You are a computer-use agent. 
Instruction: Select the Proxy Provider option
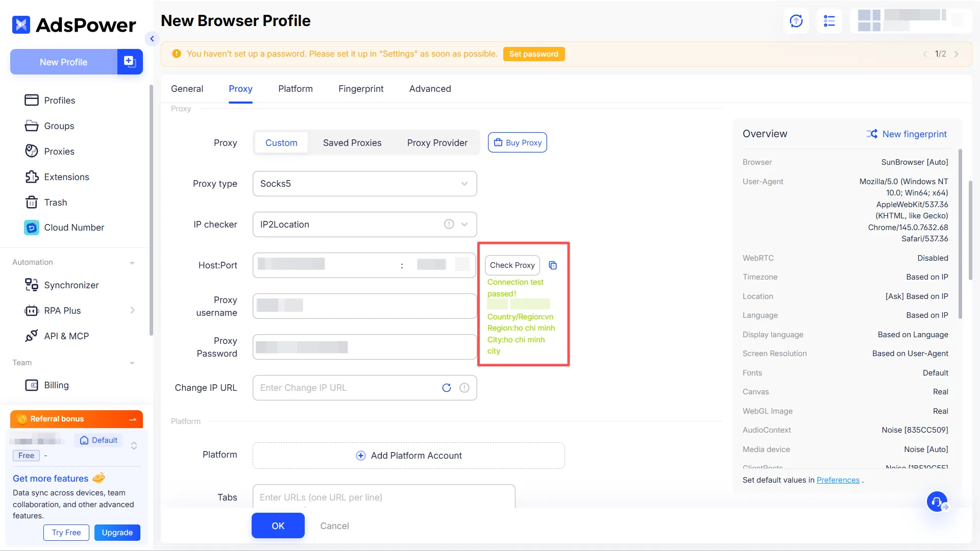pos(437,143)
